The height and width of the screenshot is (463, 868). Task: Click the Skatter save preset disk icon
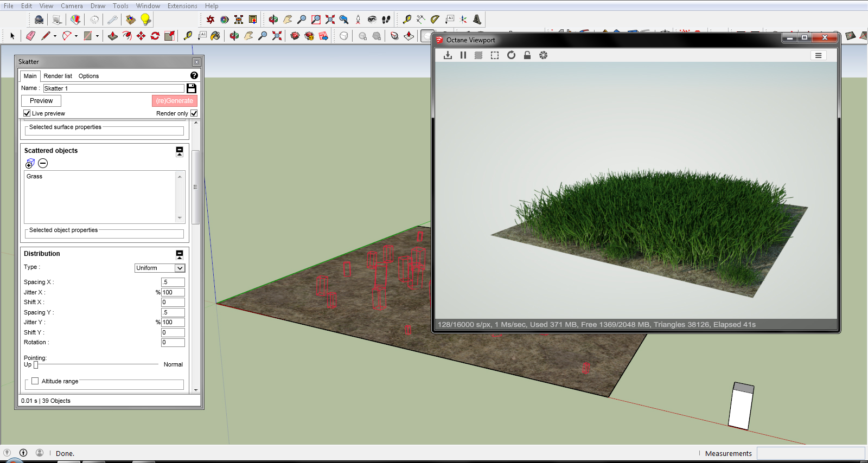192,88
